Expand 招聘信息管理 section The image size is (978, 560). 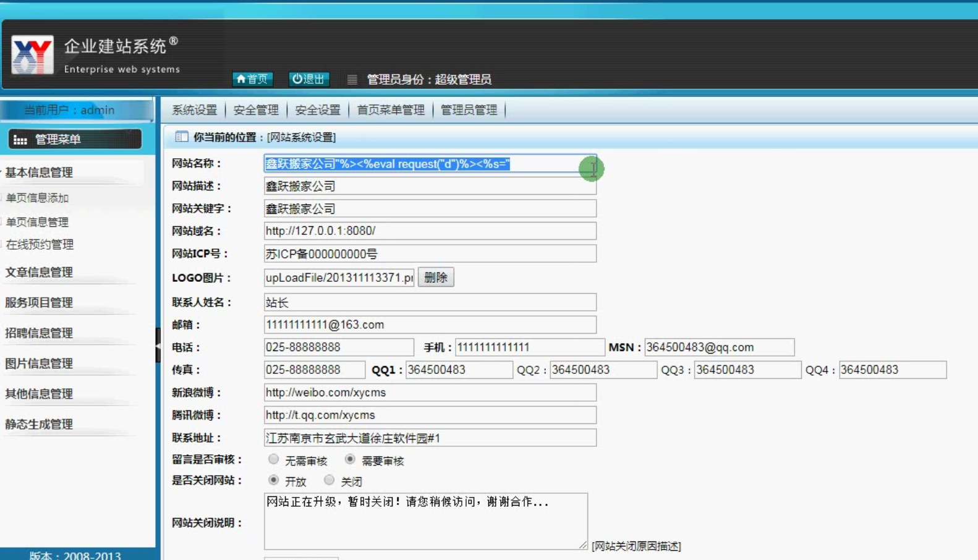[39, 333]
